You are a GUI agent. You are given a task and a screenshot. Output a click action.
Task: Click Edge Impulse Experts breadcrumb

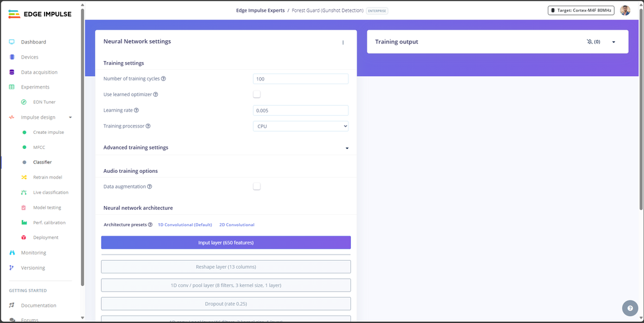(260, 10)
